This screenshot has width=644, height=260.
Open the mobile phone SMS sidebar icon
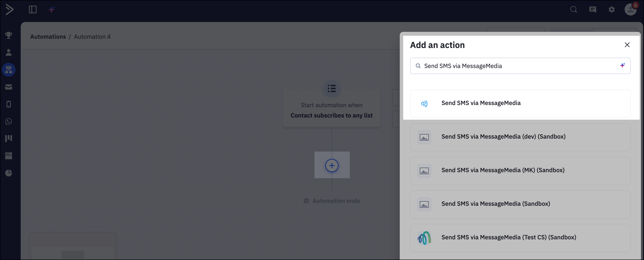pyautogui.click(x=9, y=104)
